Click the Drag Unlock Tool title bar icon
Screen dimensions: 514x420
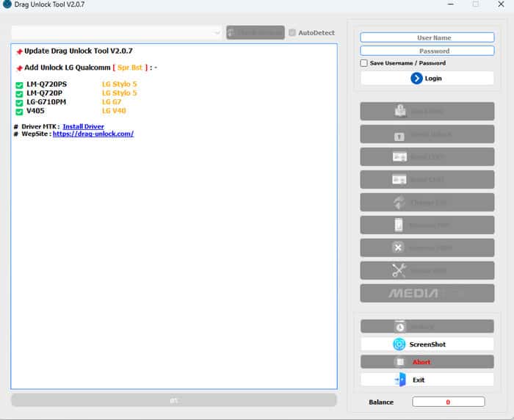(x=7, y=4)
